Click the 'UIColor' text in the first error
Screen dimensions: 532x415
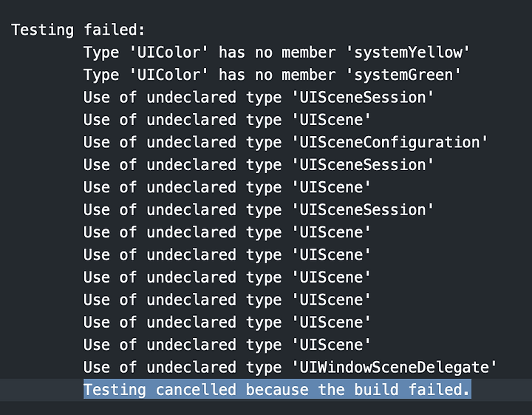(x=168, y=53)
